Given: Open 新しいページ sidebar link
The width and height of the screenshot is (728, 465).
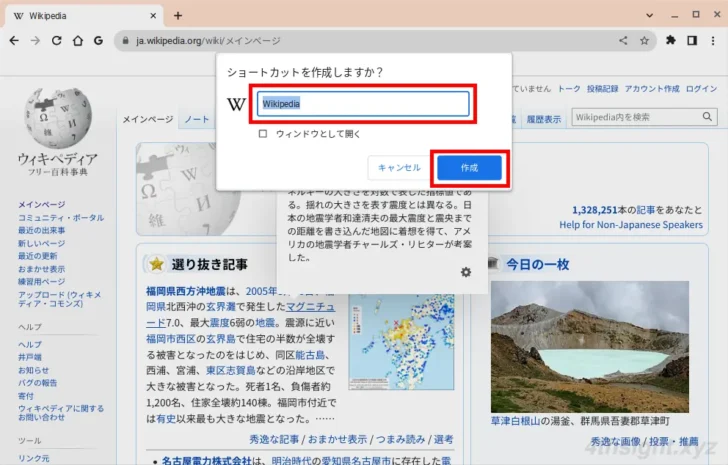Looking at the screenshot, I should tap(41, 243).
